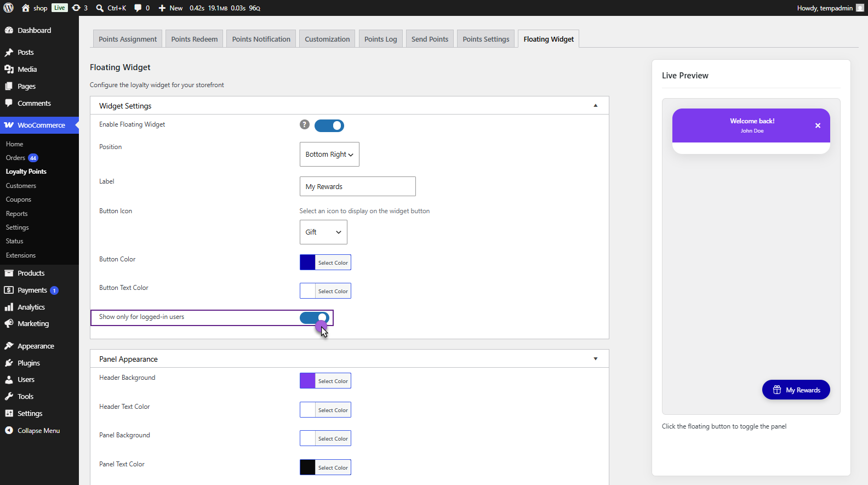Open the Button Icon dropdown showing Gift
Image resolution: width=868 pixels, height=485 pixels.
(323, 232)
